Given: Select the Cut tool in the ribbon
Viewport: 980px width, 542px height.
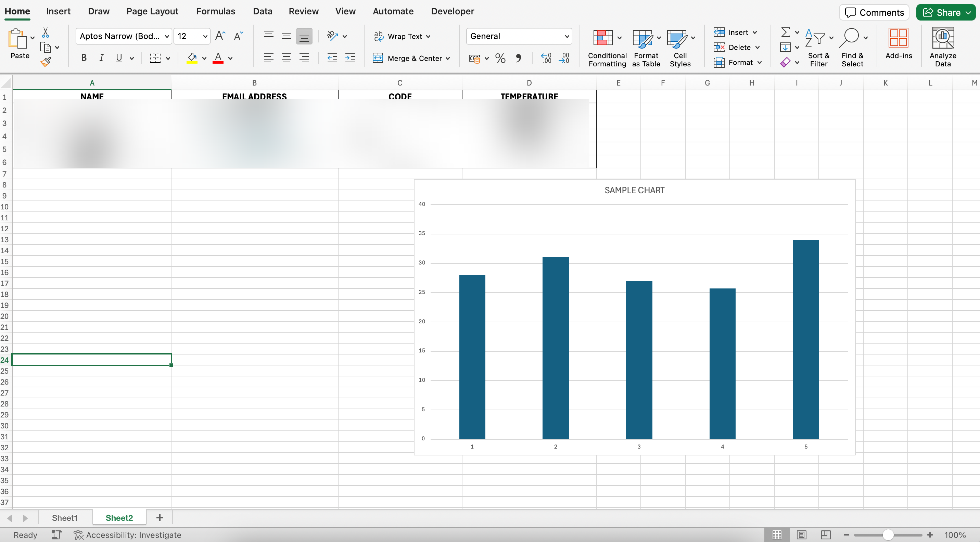Looking at the screenshot, I should 45,32.
